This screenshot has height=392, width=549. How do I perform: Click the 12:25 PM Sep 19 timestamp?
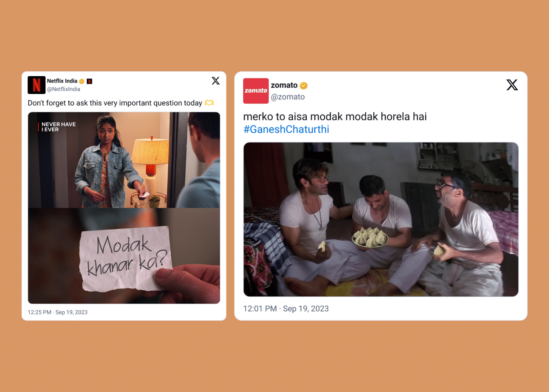pos(57,312)
